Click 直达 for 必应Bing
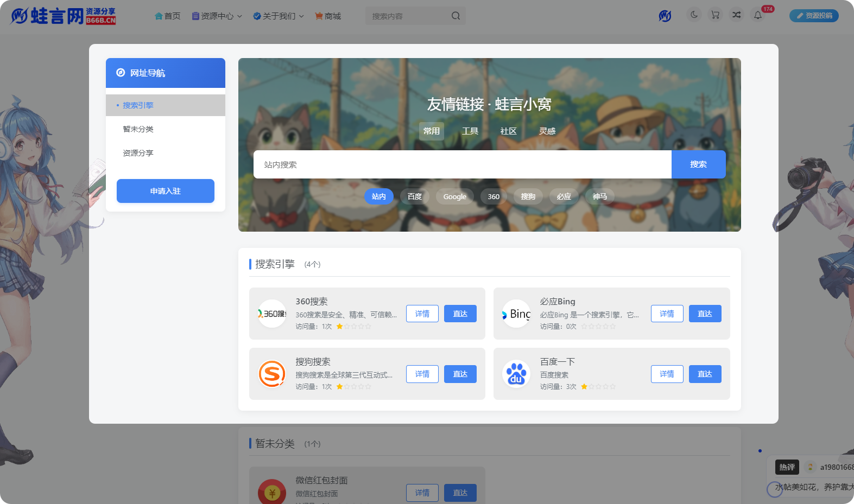 [705, 314]
